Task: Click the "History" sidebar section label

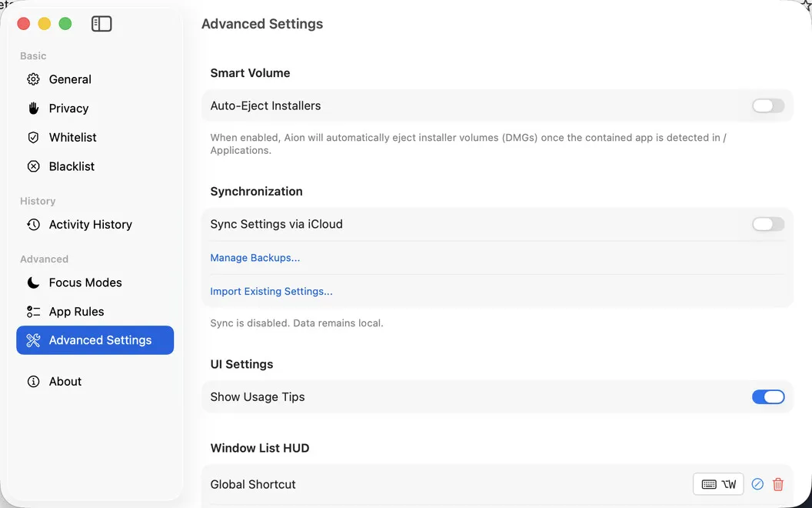Action: (x=38, y=201)
